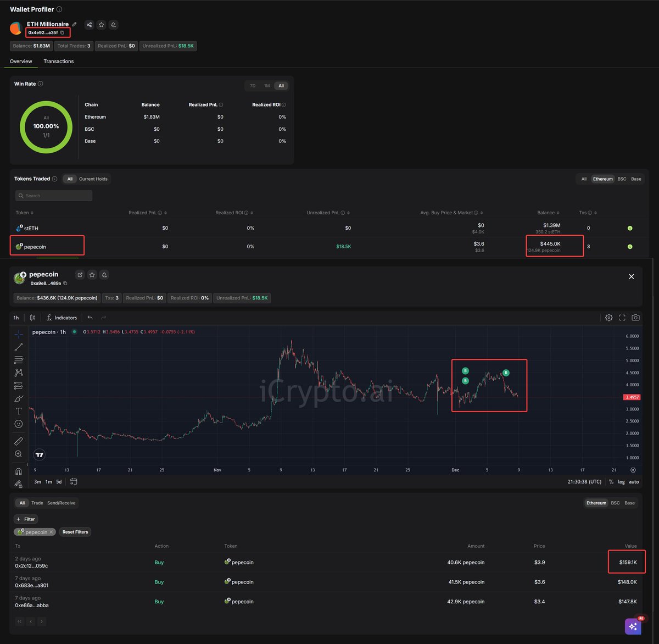Screen dimensions: 659x644
Task: Select the trend line drawing tool
Action: point(19,347)
